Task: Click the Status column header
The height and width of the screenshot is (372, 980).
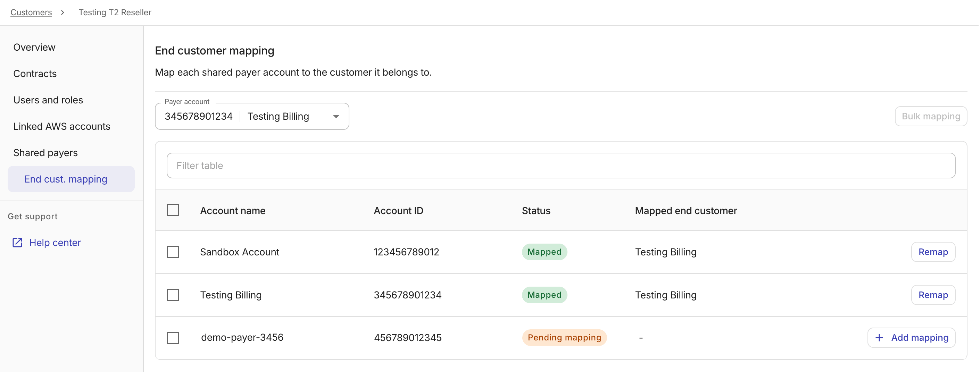Action: pos(535,211)
